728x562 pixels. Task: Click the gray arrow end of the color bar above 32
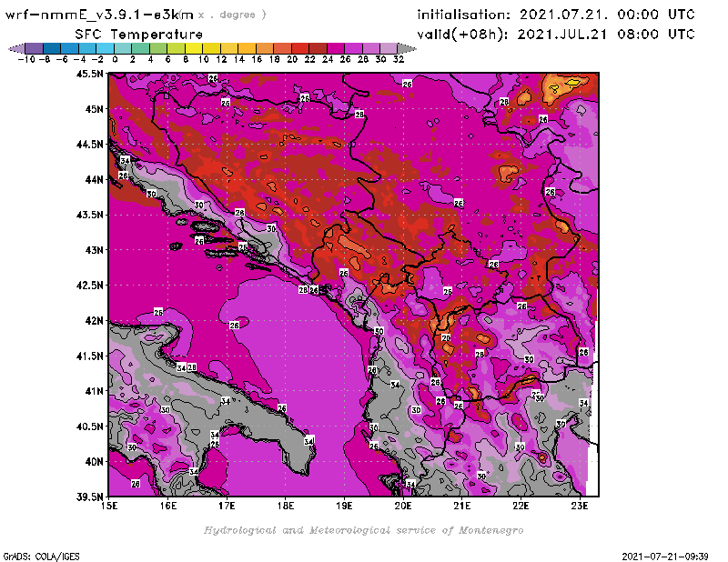407,48
